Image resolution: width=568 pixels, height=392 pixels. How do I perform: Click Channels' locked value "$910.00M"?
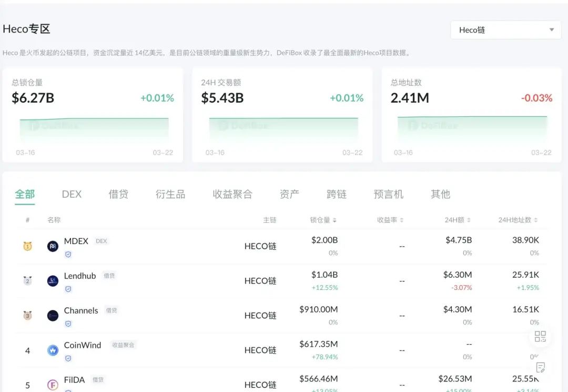319,309
